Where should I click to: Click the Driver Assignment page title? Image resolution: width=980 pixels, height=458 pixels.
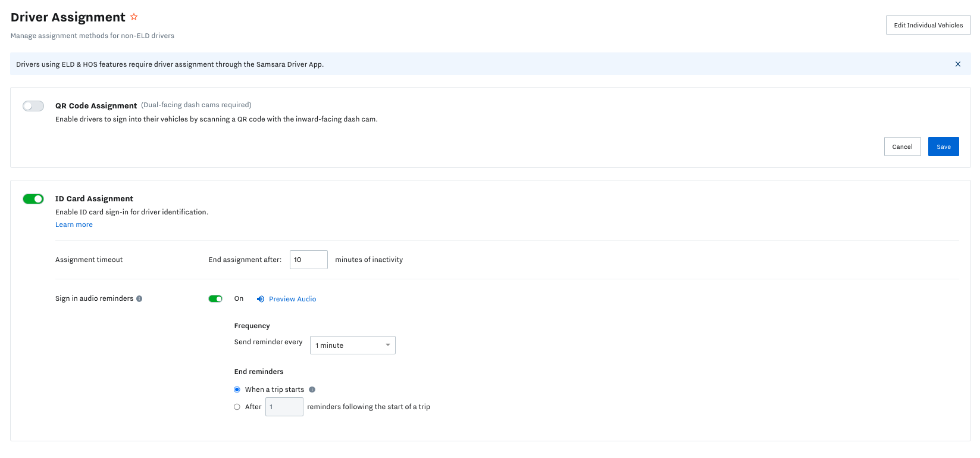68,17
